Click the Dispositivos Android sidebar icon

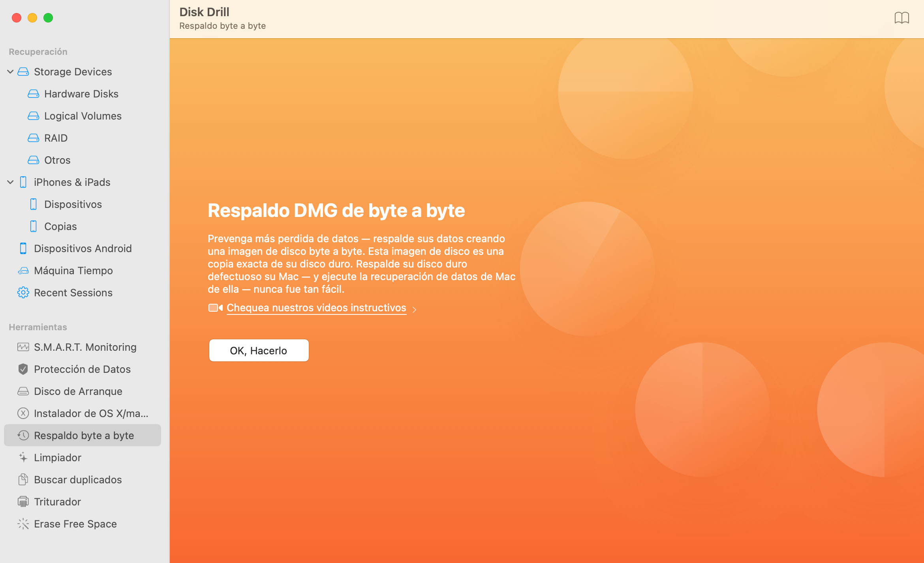click(x=24, y=249)
